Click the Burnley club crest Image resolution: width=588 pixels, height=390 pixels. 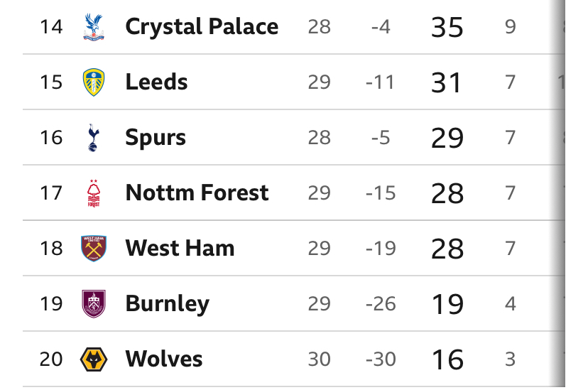pyautogui.click(x=93, y=303)
